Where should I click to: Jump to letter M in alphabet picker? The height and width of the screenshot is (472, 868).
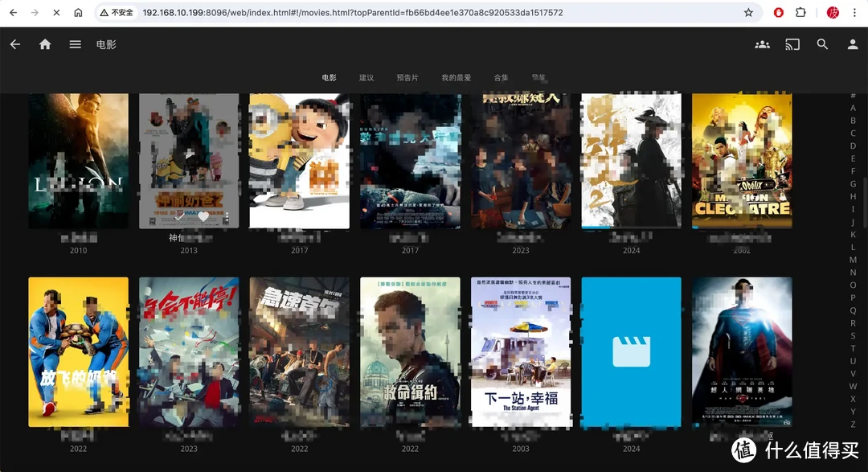click(x=853, y=260)
